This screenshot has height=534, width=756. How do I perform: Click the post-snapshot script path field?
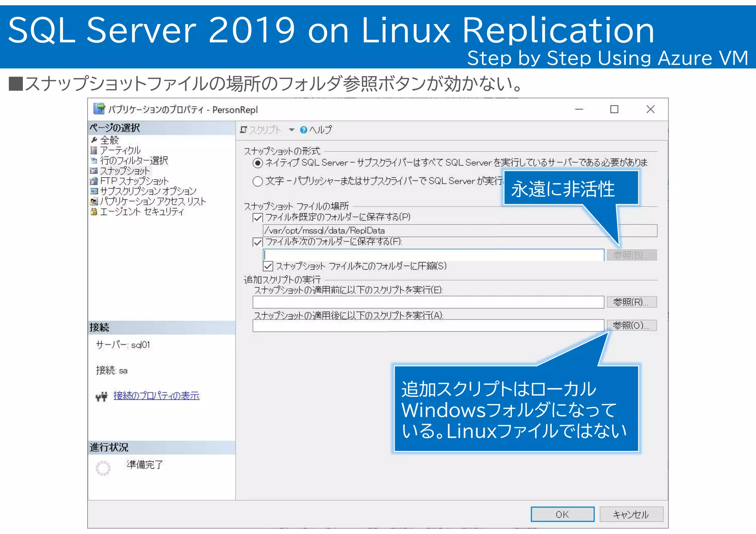pyautogui.click(x=428, y=325)
